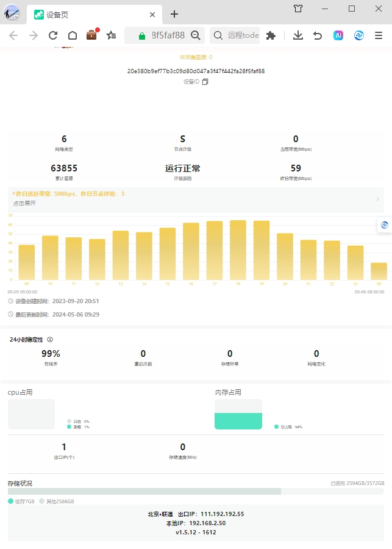392x549 pixels.
Task: Open the extensions puzzle piece icon
Action: coord(271,35)
